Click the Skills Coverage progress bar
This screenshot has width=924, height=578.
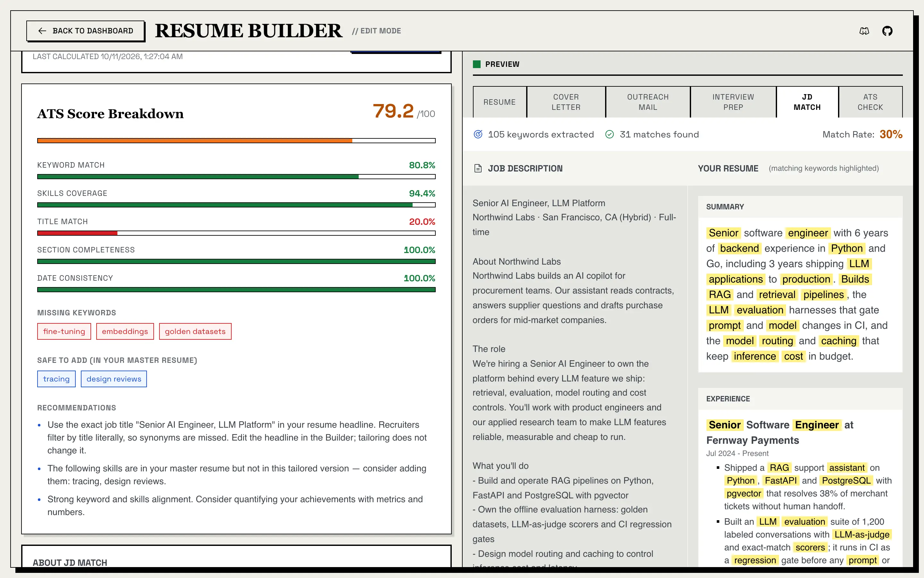pyautogui.click(x=236, y=205)
